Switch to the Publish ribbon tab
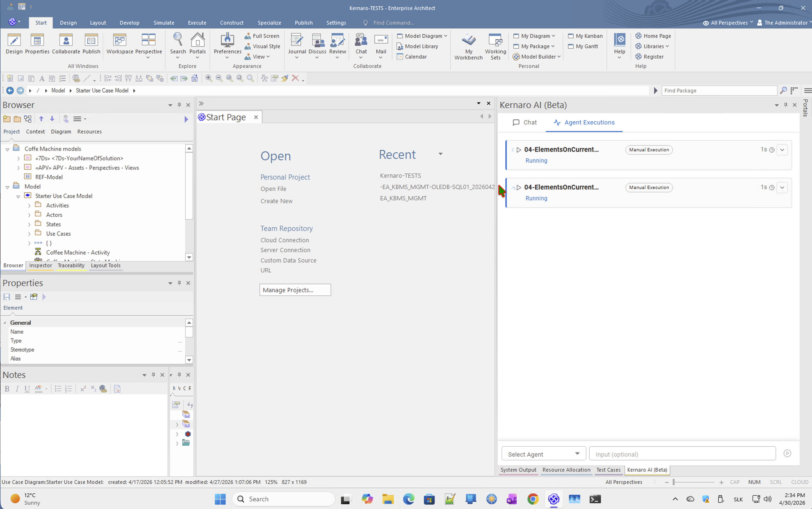The image size is (812, 509). point(304,23)
